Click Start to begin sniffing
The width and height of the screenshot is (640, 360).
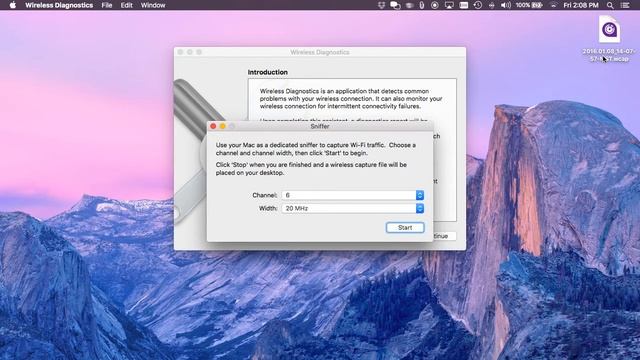point(405,228)
